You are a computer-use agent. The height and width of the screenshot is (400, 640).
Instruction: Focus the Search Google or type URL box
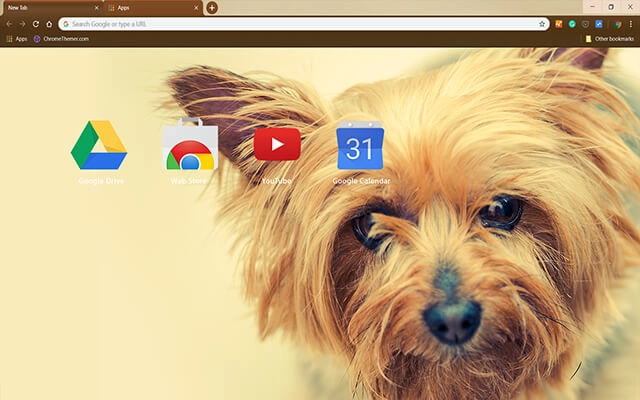coord(304,24)
